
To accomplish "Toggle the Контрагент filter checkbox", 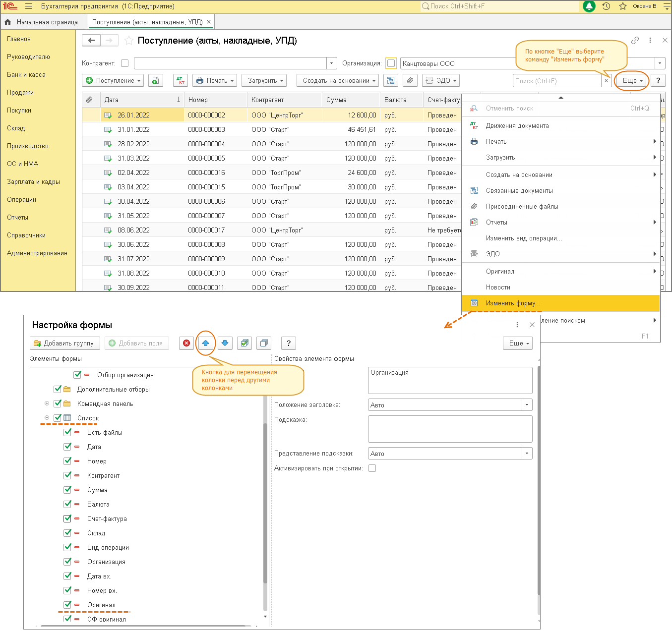I will pyautogui.click(x=125, y=63).
